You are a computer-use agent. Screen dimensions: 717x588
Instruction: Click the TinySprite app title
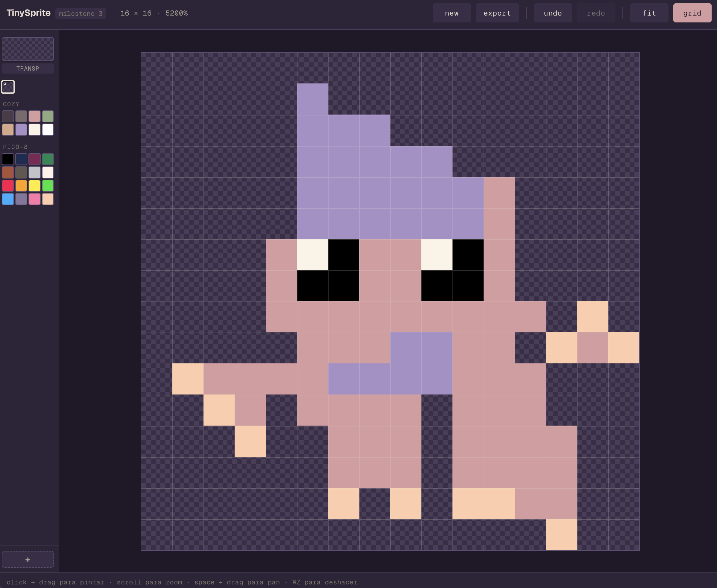(x=28, y=13)
